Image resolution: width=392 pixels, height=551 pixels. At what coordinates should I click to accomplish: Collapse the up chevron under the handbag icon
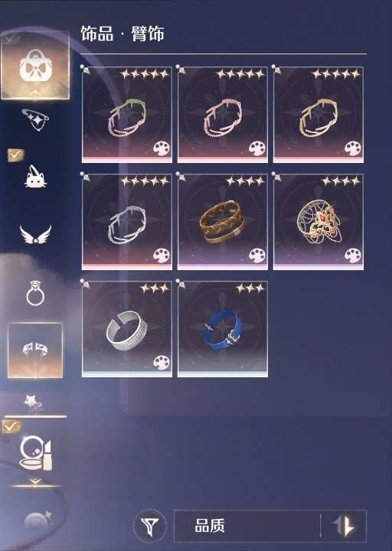coord(35,93)
